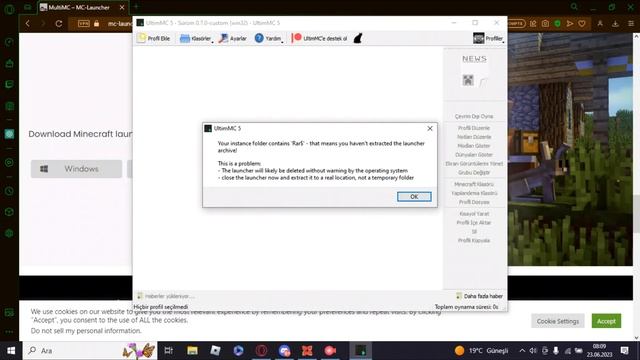This screenshot has width=640, height=360.
Task: Click the send/flow arrow icon in browser
Action: click(x=570, y=24)
